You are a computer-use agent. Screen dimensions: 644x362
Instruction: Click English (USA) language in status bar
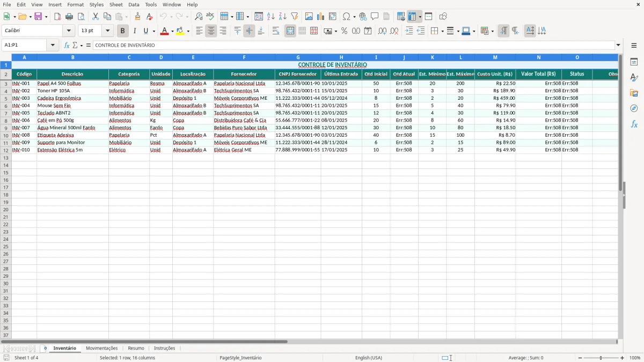pos(369,358)
